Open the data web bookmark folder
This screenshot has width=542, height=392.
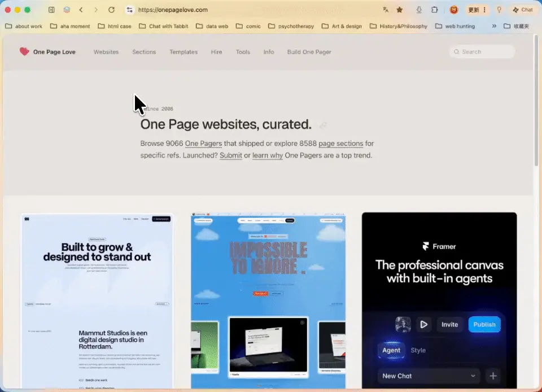pos(212,26)
